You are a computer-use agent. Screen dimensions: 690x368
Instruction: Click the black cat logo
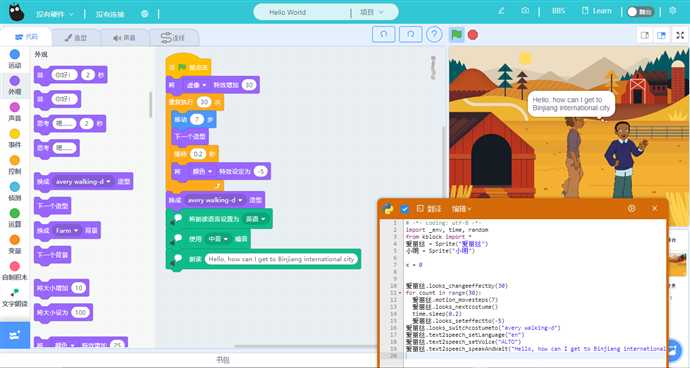(x=16, y=13)
